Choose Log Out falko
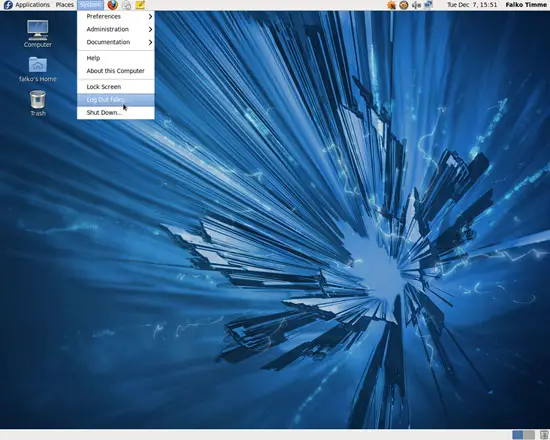The width and height of the screenshot is (550, 440). pyautogui.click(x=116, y=100)
